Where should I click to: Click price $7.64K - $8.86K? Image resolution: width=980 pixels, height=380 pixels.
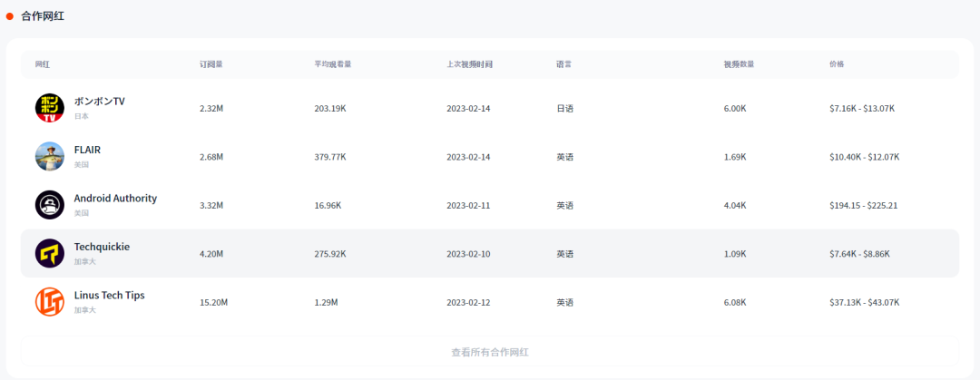coord(859,254)
